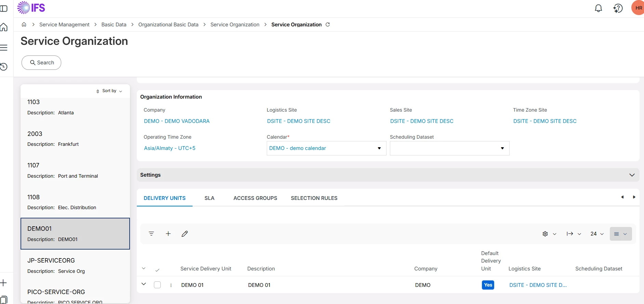Viewport: 644px width, 304px height.
Task: Refresh the Service Organization page
Action: click(x=328, y=25)
